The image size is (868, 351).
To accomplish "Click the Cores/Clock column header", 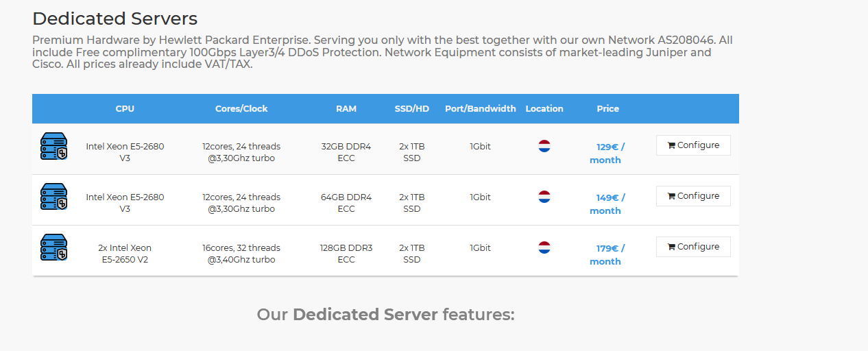I will tap(241, 108).
